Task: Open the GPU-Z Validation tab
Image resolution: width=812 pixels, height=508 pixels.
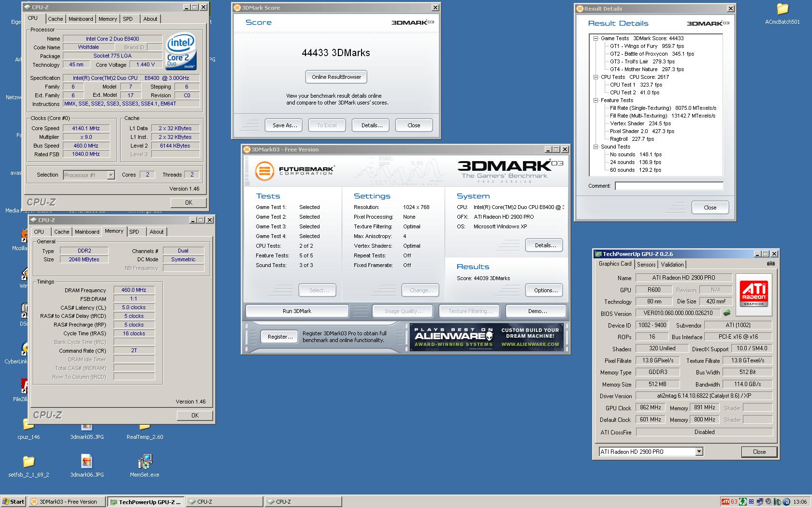Action: (x=672, y=265)
